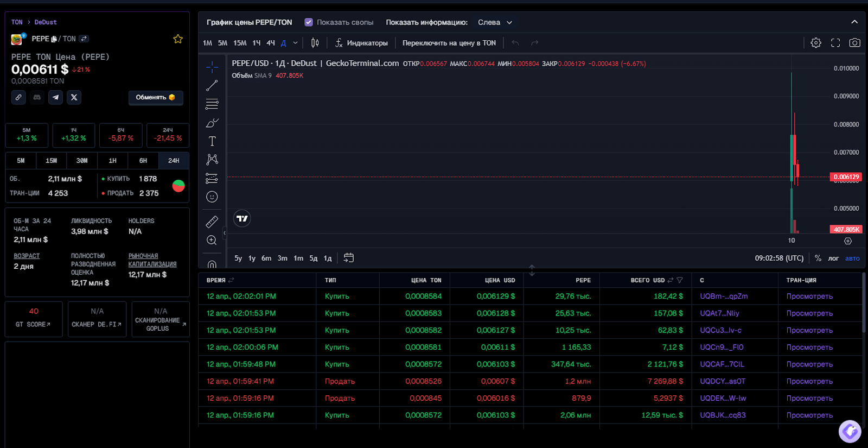Select the crosshair cursor tool
Image resolution: width=868 pixels, height=448 pixels.
click(212, 67)
